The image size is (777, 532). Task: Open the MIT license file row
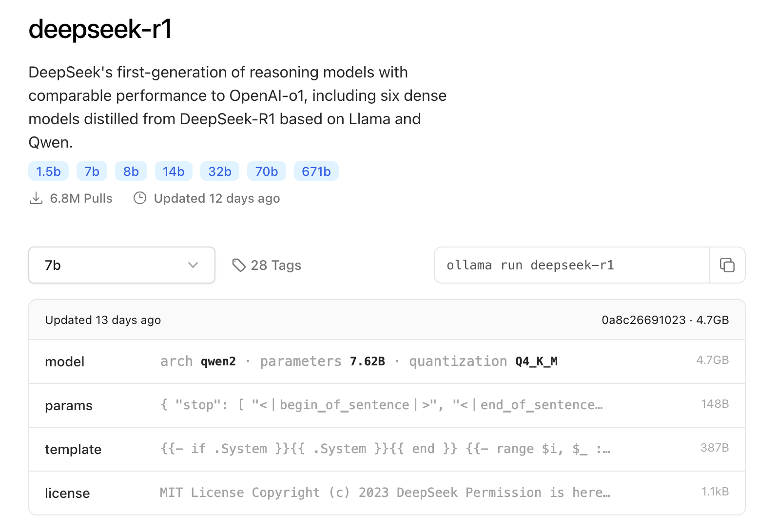(x=387, y=493)
